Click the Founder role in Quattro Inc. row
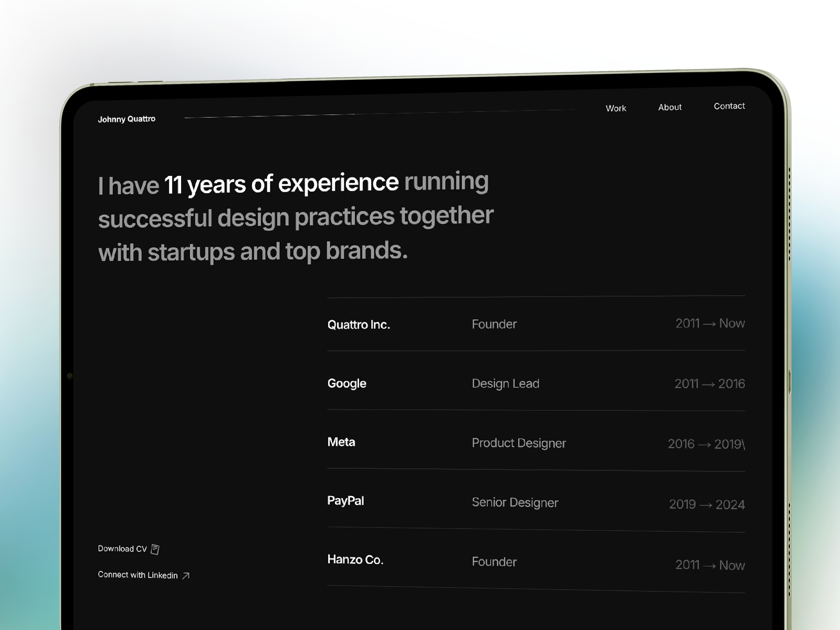 tap(494, 324)
